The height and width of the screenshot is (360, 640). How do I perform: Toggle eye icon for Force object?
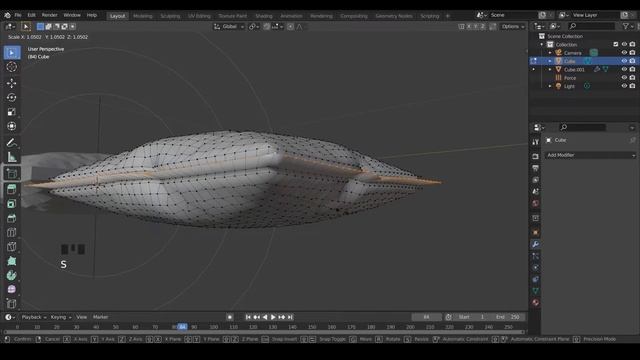(x=624, y=78)
